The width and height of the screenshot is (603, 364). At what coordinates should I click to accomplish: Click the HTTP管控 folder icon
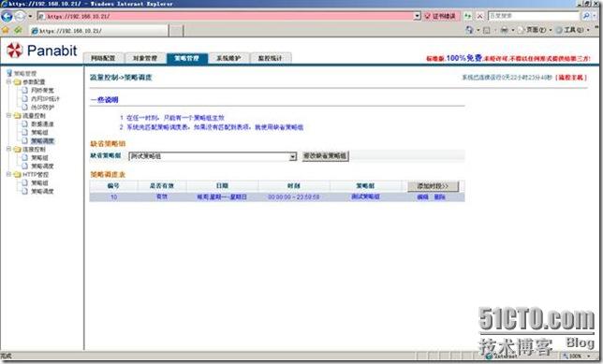pos(17,174)
